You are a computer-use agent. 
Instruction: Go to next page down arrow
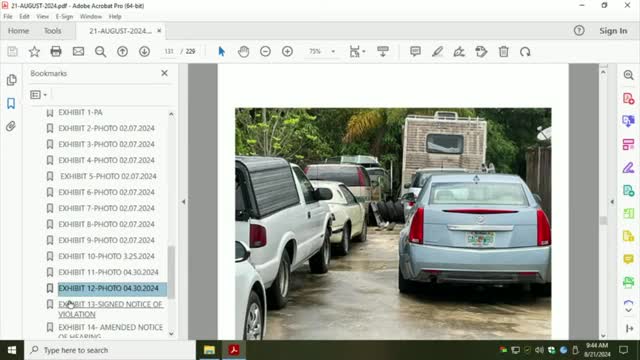[144, 51]
